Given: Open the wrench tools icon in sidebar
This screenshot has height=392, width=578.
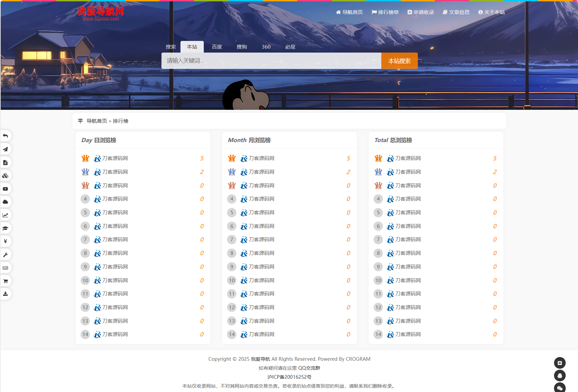Looking at the screenshot, I should click(x=6, y=255).
